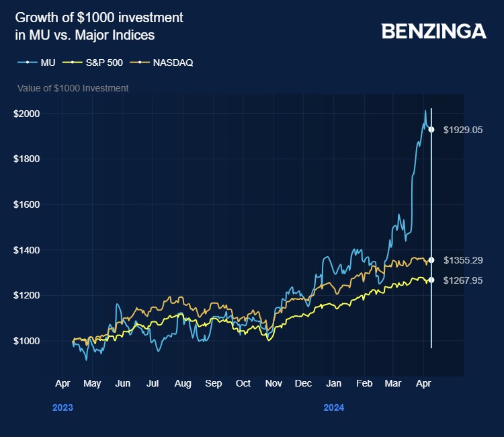Select the Nov month label on x-axis
This screenshot has height=437, width=504.
click(274, 383)
